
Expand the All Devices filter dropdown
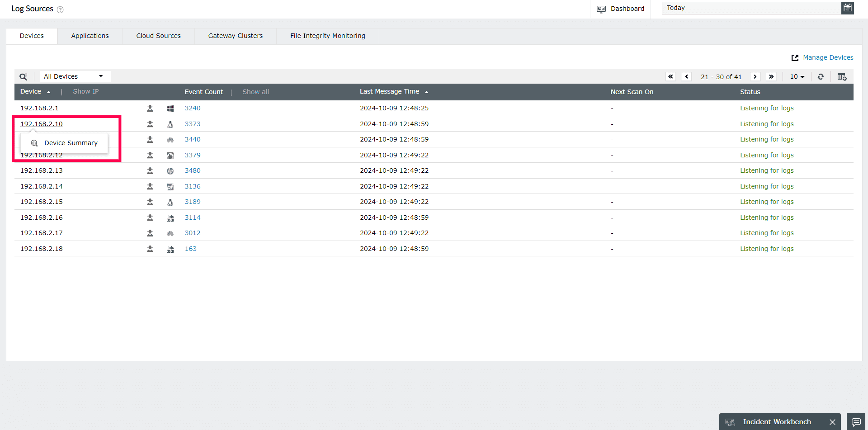point(75,76)
